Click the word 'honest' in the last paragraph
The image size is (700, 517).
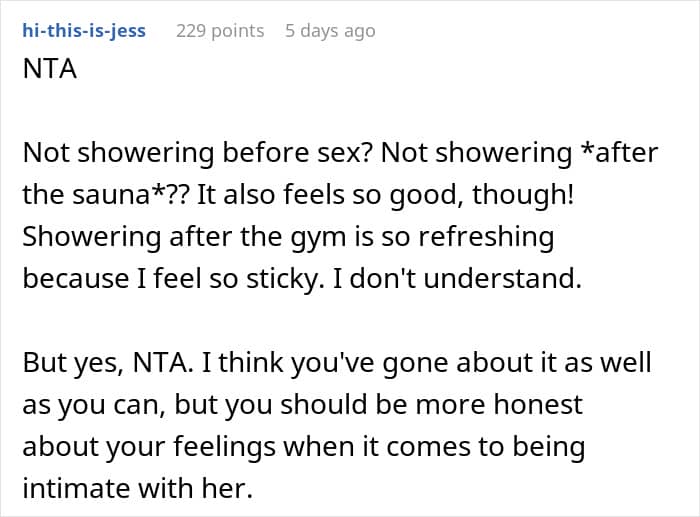[x=538, y=404]
